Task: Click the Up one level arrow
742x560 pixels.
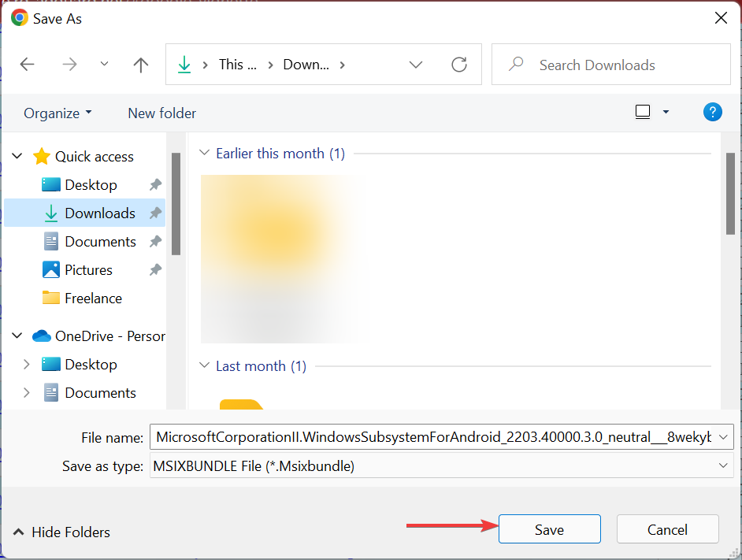Action: (x=140, y=65)
